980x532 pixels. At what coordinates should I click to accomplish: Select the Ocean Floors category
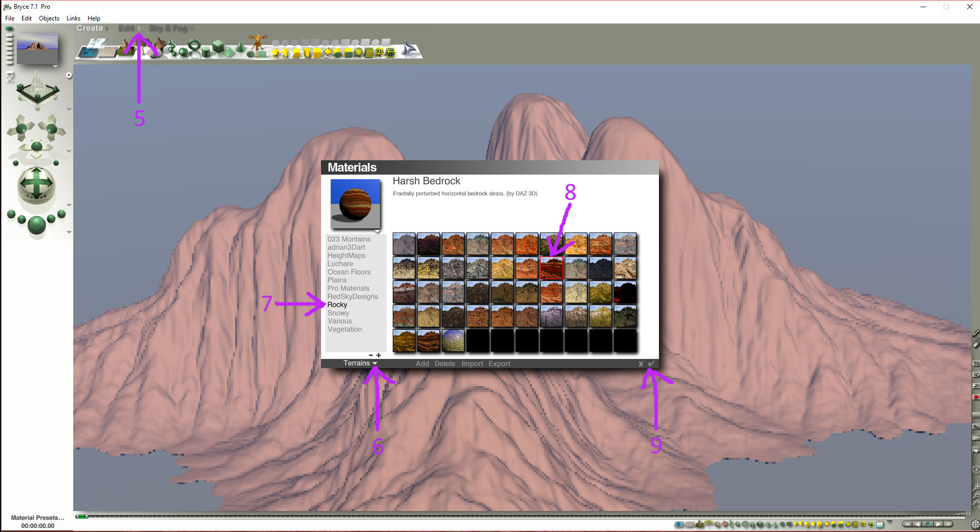click(349, 272)
